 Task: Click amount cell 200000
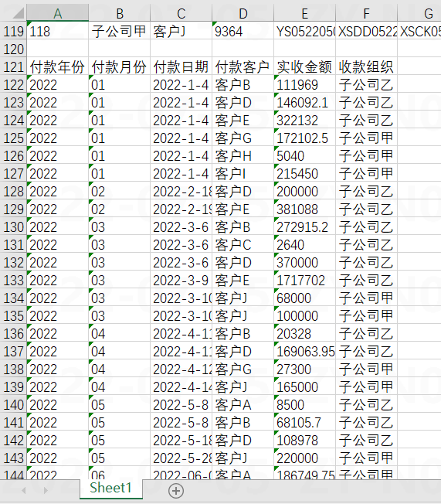[304, 191]
